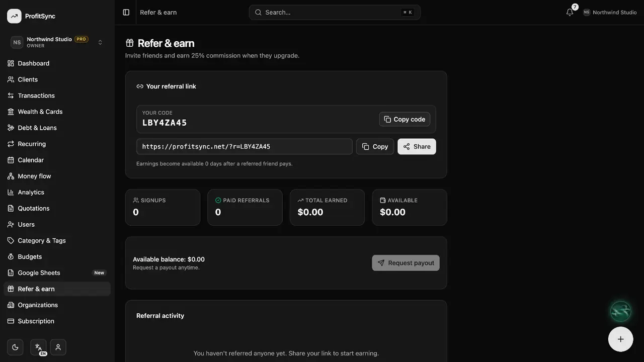This screenshot has width=644, height=362.
Task: Go to Organizations
Action: pyautogui.click(x=57, y=305)
